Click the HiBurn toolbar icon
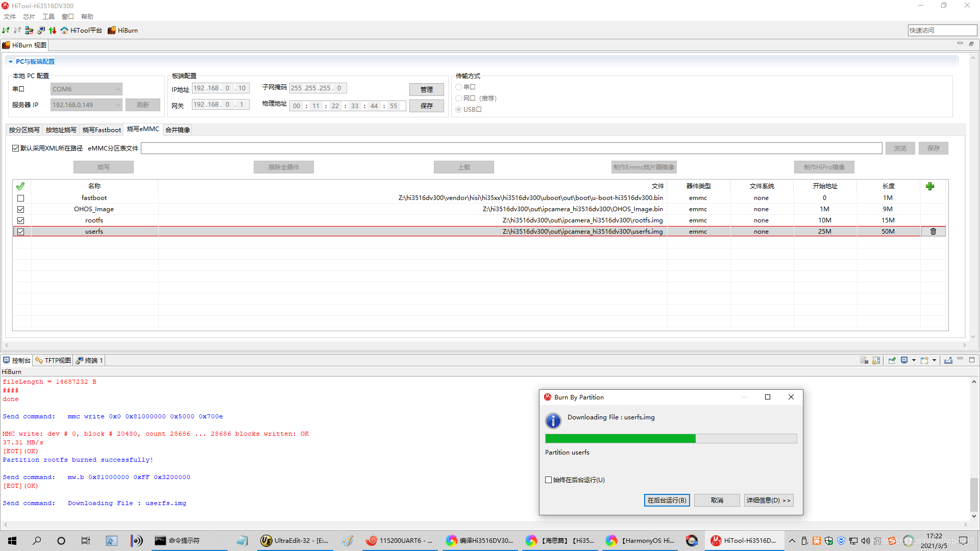Viewport: 980px width, 551px height. click(112, 30)
